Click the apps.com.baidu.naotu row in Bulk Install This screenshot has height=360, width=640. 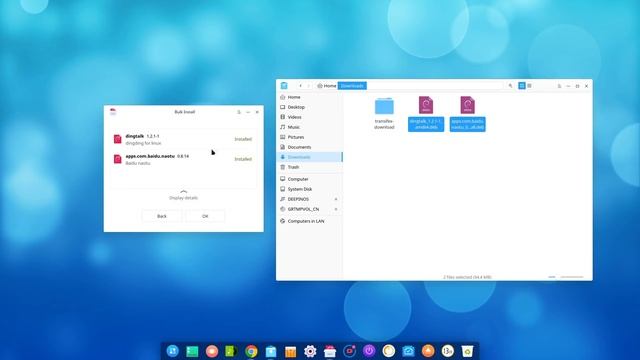[x=184, y=159]
